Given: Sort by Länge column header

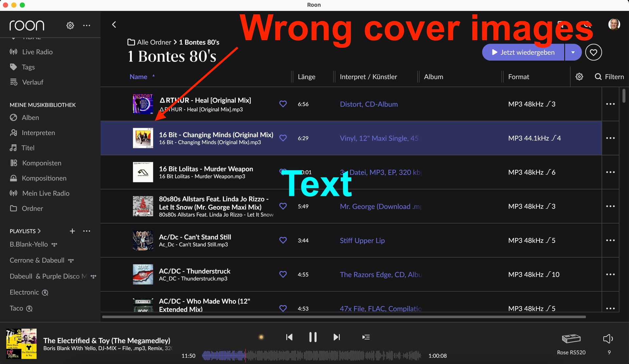Looking at the screenshot, I should (307, 77).
